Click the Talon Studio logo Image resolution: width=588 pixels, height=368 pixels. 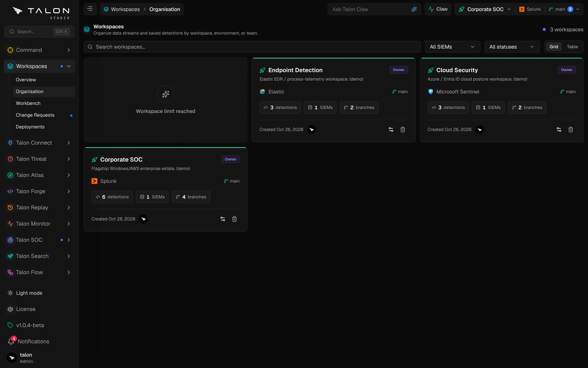[41, 13]
